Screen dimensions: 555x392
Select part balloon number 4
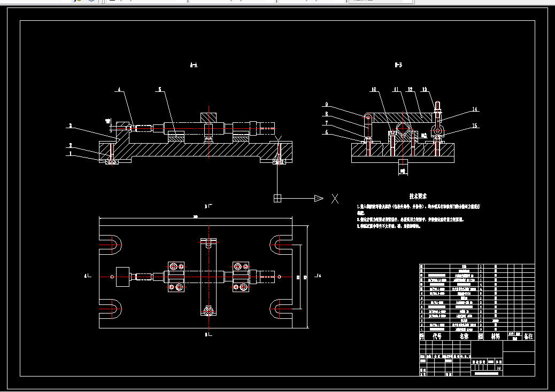click(119, 89)
